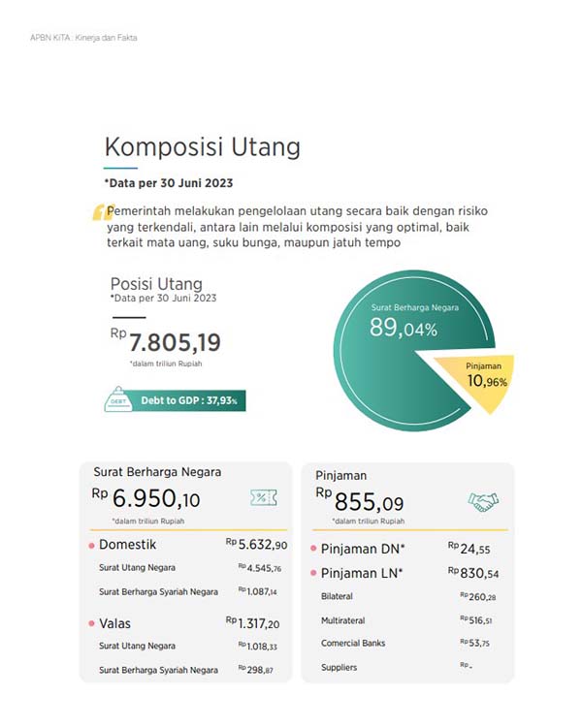Click the yellow quotation mark icon

(100, 213)
